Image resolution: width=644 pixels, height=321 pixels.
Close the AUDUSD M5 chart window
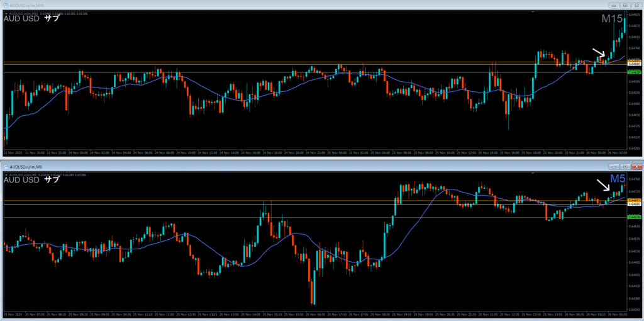[637, 166]
